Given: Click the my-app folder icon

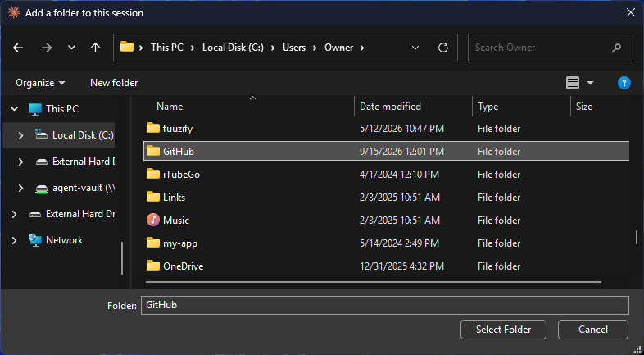Looking at the screenshot, I should click(x=152, y=243).
